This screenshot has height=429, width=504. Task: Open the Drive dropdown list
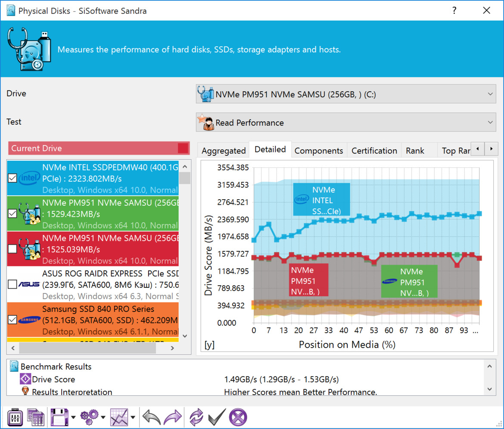point(346,94)
